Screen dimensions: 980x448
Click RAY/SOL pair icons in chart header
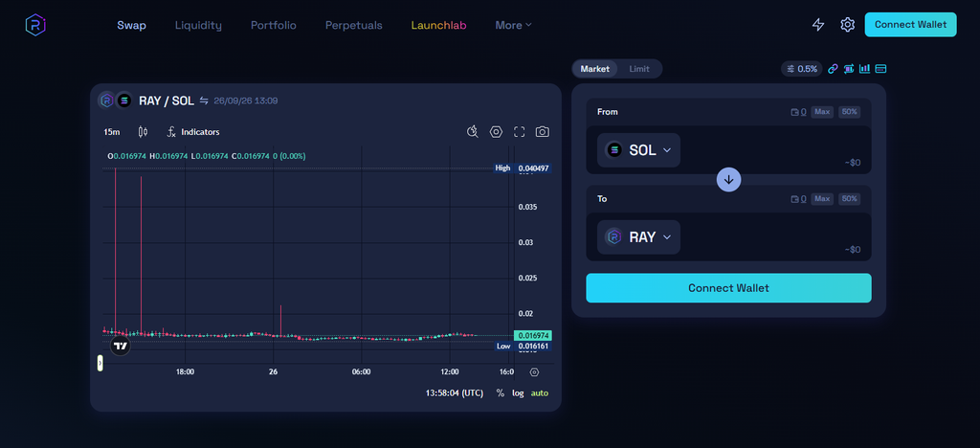point(116,101)
